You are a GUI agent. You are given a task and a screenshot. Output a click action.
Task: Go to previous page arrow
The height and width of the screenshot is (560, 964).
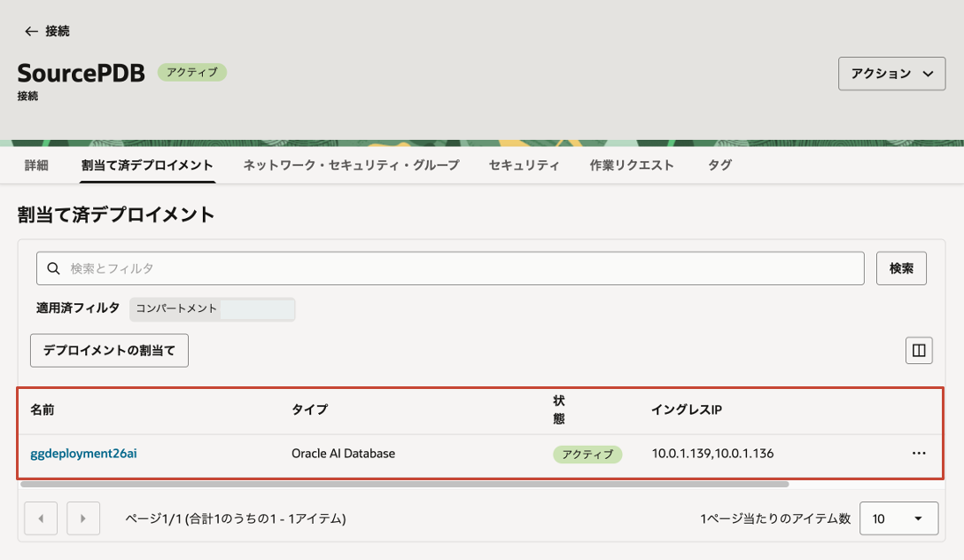pyautogui.click(x=42, y=518)
